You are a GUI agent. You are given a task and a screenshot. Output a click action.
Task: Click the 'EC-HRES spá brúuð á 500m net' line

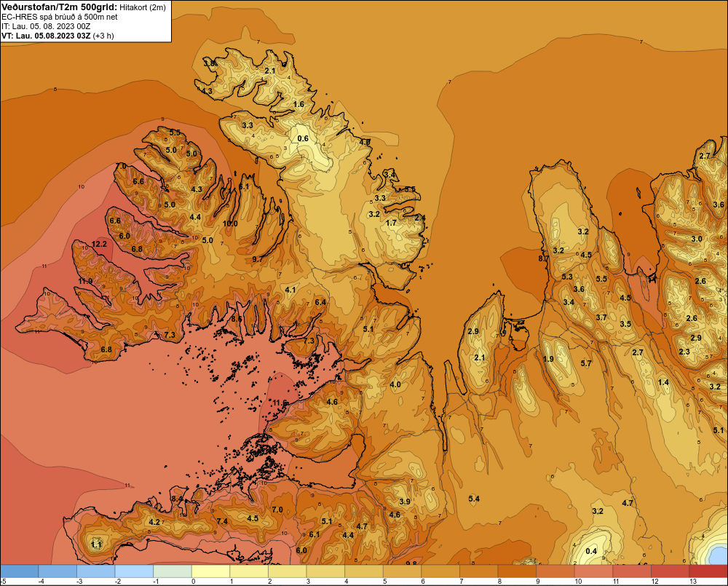(60, 17)
